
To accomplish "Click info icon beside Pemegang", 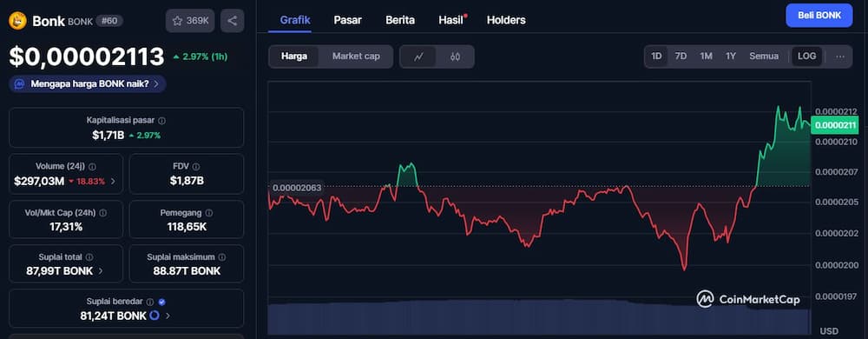I will tap(208, 213).
